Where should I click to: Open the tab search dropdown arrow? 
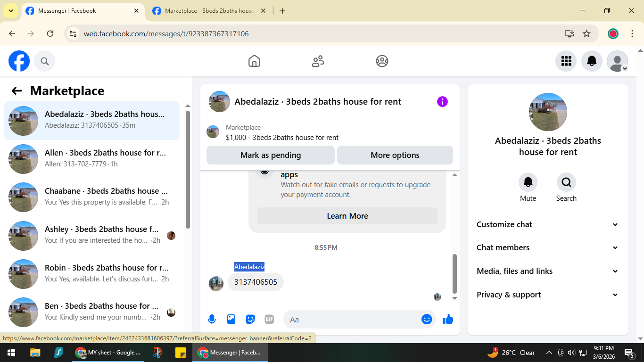click(10, 11)
